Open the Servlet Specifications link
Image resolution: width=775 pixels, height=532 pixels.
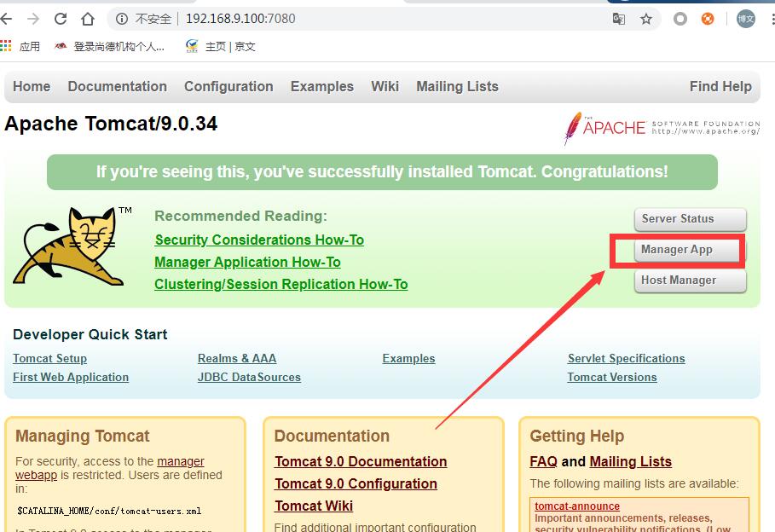click(627, 358)
